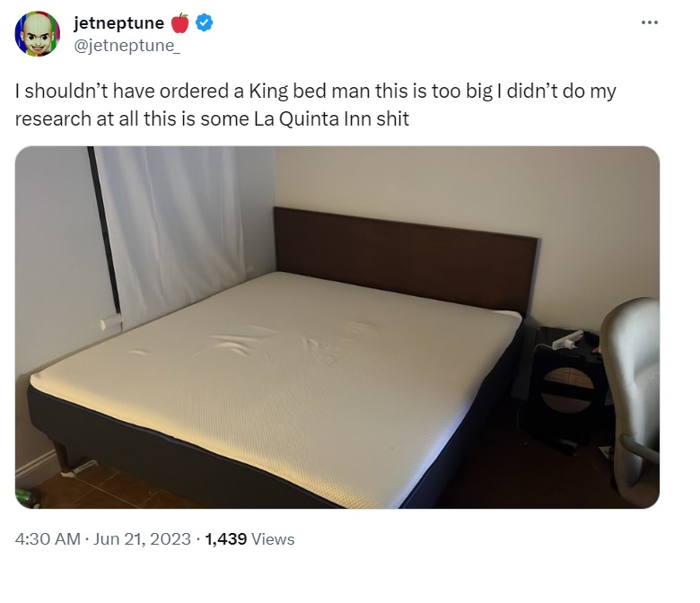The image size is (700, 603).
Task: Click the 4:30 AM timestamp
Action: (x=48, y=538)
